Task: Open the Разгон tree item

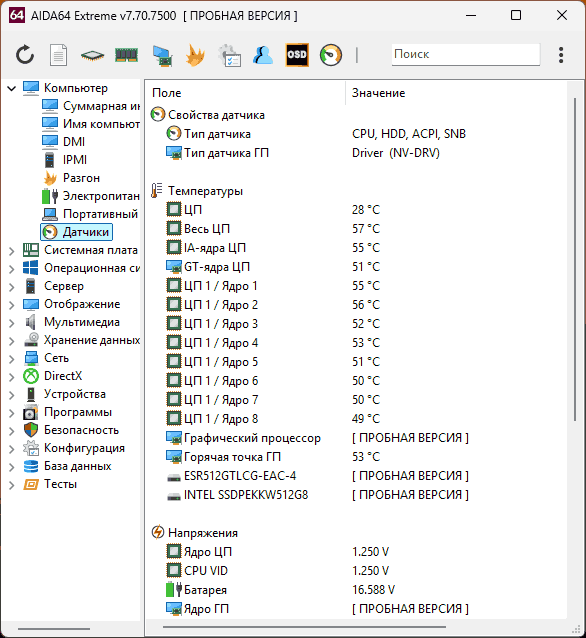Action: coord(71,178)
